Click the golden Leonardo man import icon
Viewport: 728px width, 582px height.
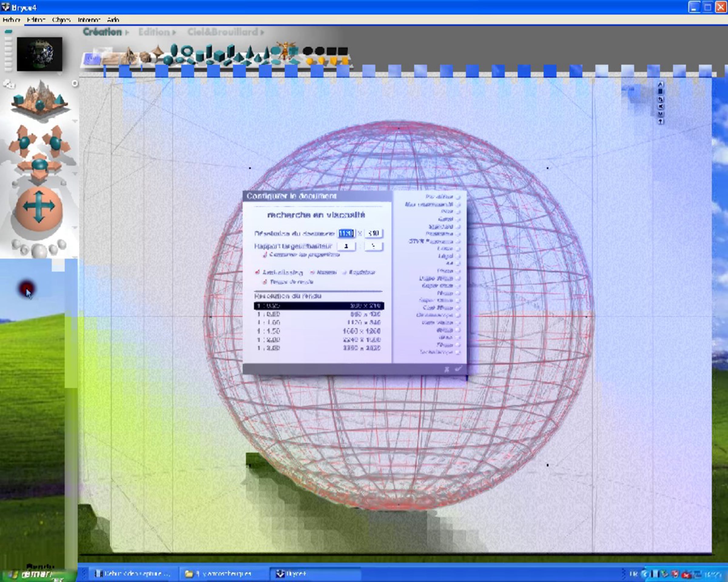click(285, 51)
